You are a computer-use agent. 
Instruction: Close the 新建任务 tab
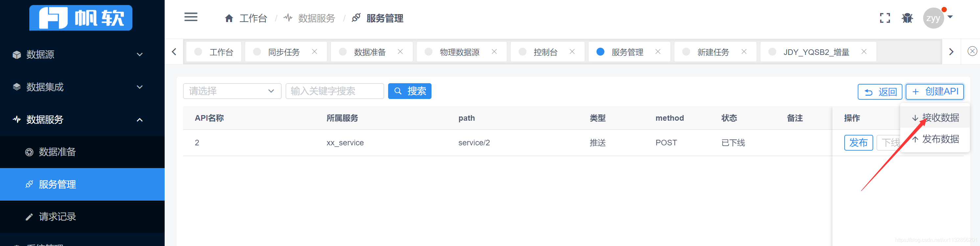coord(744,51)
